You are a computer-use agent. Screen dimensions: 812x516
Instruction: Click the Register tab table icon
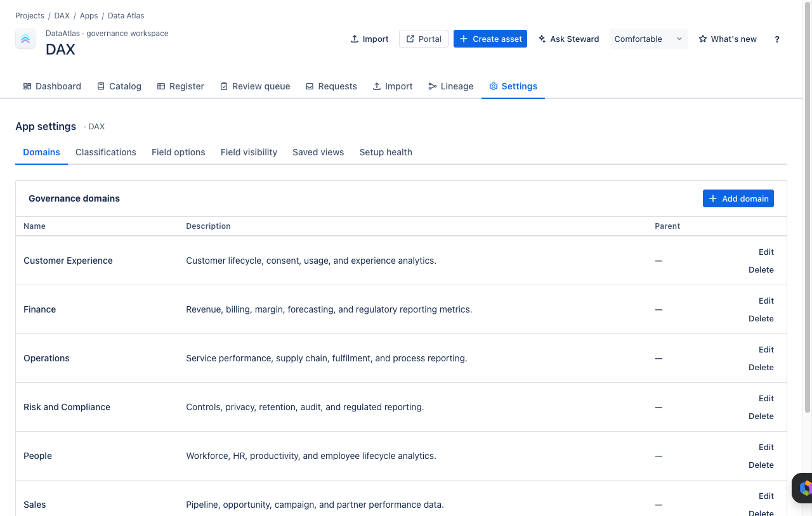click(161, 86)
